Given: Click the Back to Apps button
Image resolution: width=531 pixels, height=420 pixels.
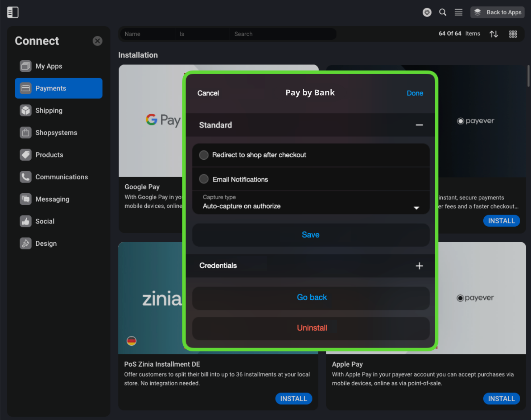Looking at the screenshot, I should (497, 12).
